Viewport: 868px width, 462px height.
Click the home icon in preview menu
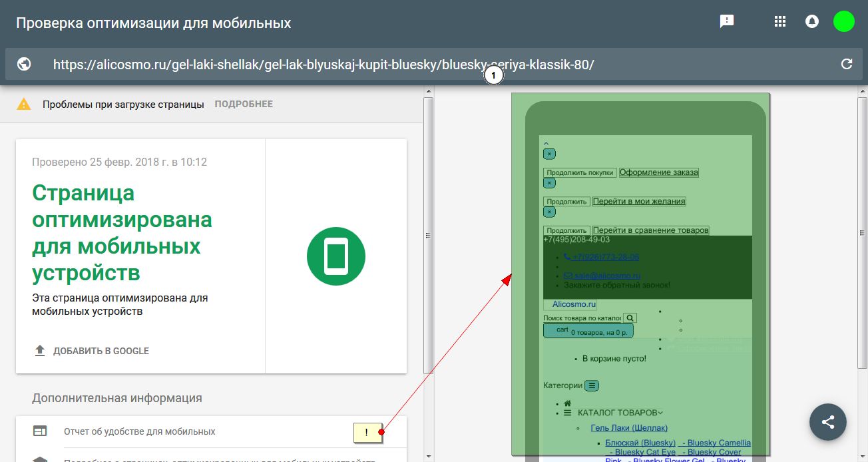point(567,403)
